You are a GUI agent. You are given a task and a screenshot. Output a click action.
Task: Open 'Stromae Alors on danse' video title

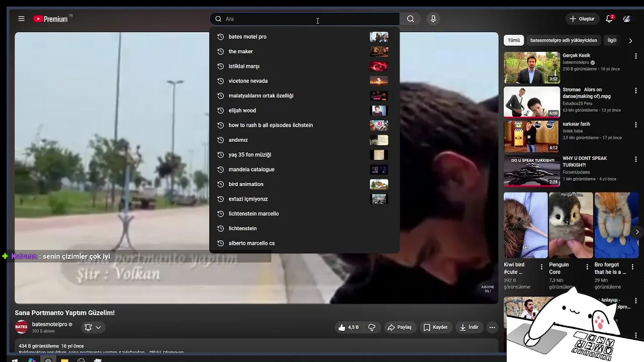tap(587, 93)
